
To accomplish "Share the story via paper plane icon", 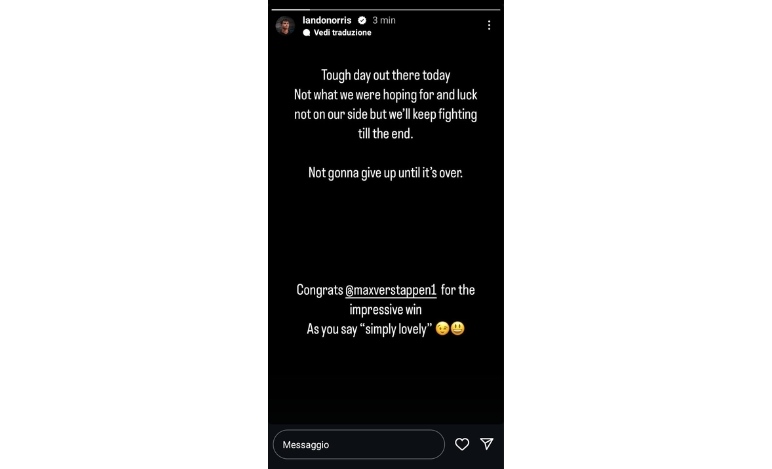I will tap(487, 444).
